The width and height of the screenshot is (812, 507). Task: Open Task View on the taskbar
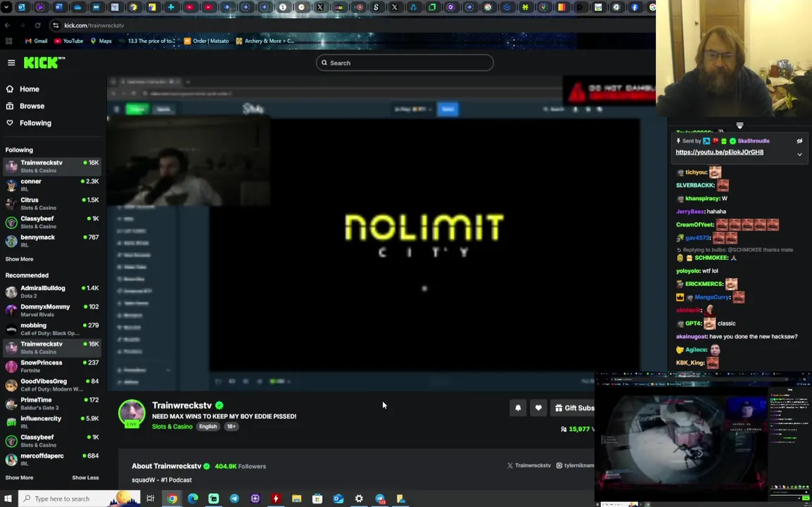pyautogui.click(x=151, y=499)
